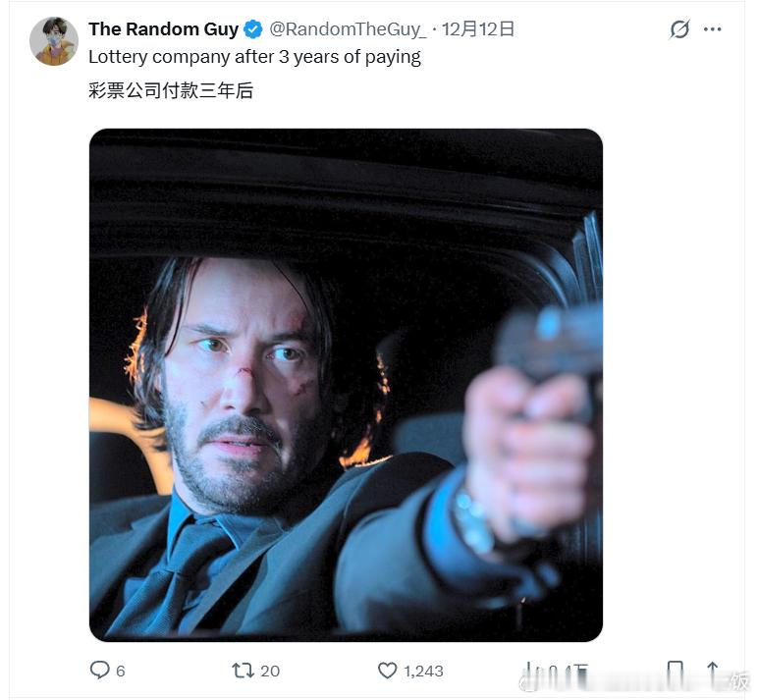Click the share upload arrow icon
This screenshot has height=700, width=758.
[712, 672]
